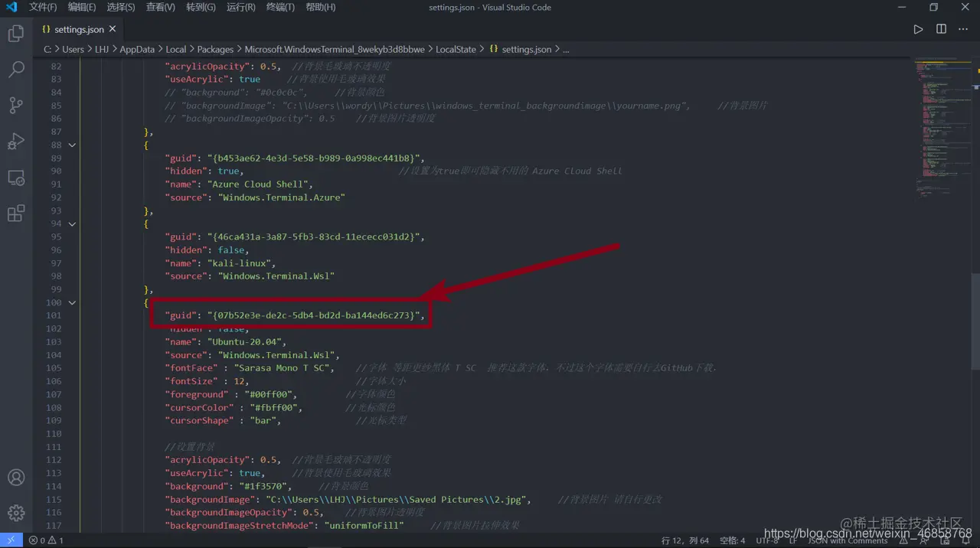The height and width of the screenshot is (548, 980).
Task: Click the "Windows.Terminal.Azure" source value
Action: coord(282,197)
